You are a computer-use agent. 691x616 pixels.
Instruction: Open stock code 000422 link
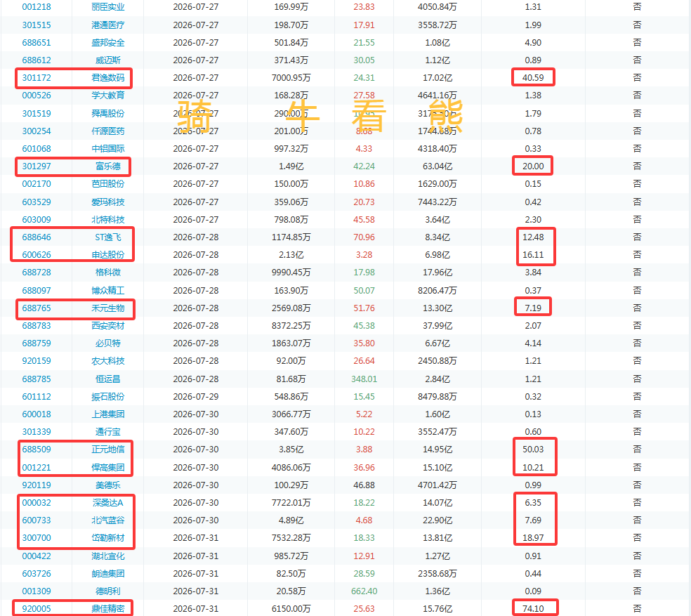[x=37, y=556]
